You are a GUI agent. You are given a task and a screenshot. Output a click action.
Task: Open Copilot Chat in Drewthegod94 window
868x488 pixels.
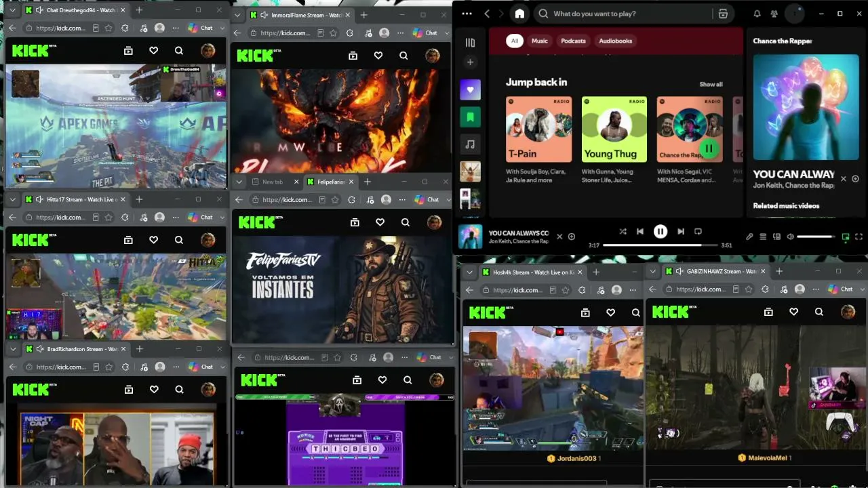pyautogui.click(x=200, y=28)
